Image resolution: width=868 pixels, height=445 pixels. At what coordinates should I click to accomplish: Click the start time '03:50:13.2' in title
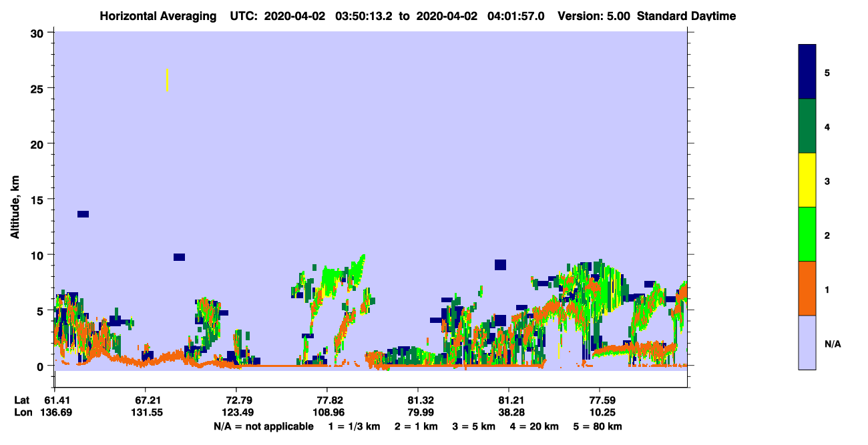point(365,16)
